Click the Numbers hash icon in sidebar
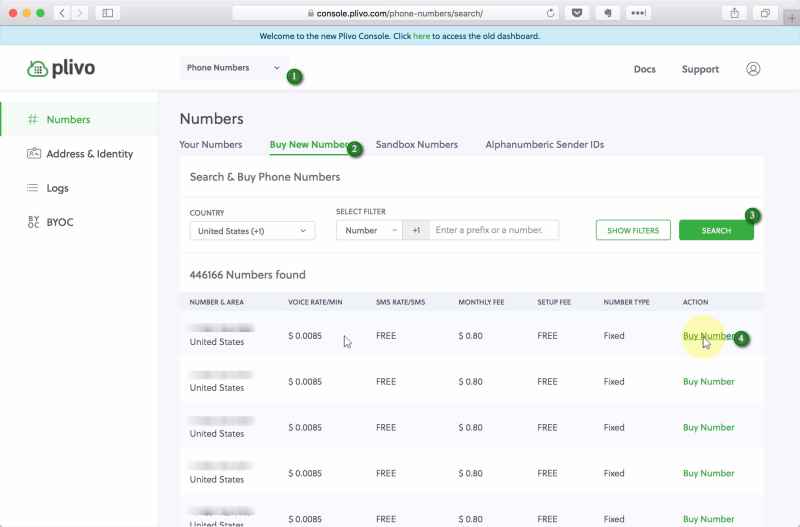This screenshot has width=800, height=527. (x=33, y=119)
